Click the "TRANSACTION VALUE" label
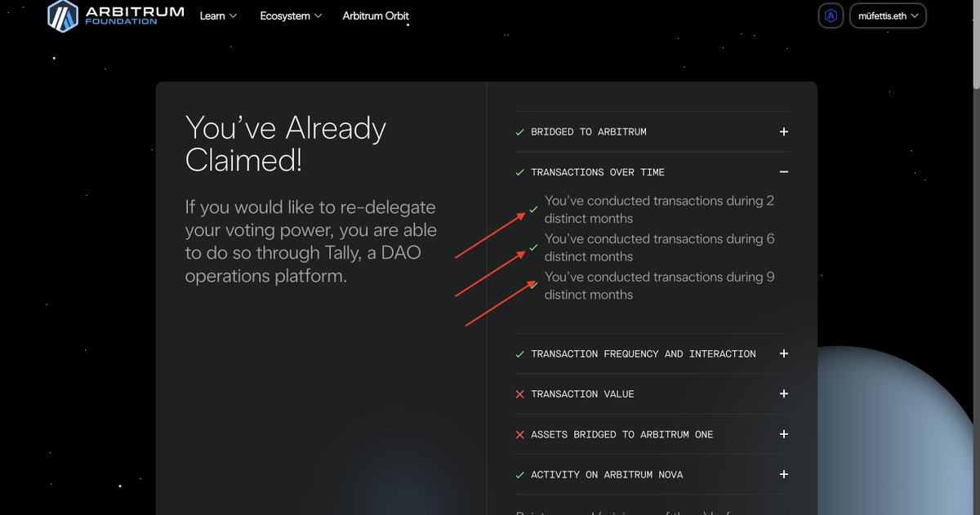The height and width of the screenshot is (515, 980). pyautogui.click(x=582, y=394)
